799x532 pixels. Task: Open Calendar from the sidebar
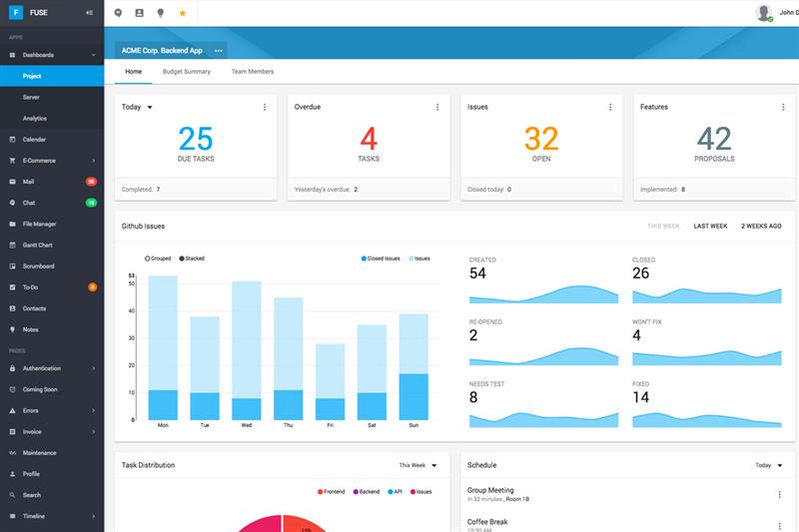click(34, 139)
